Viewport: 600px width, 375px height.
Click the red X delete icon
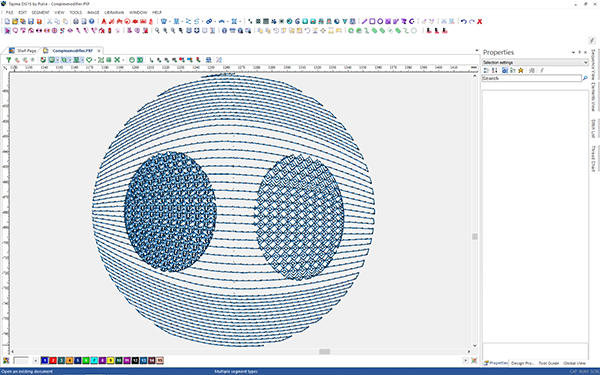click(x=479, y=21)
